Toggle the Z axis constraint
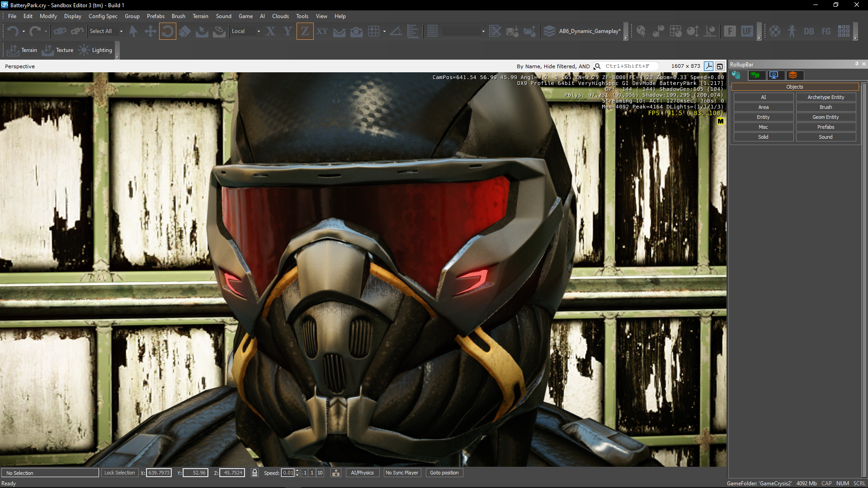Screen dimensions: 868x488 tap(305, 31)
